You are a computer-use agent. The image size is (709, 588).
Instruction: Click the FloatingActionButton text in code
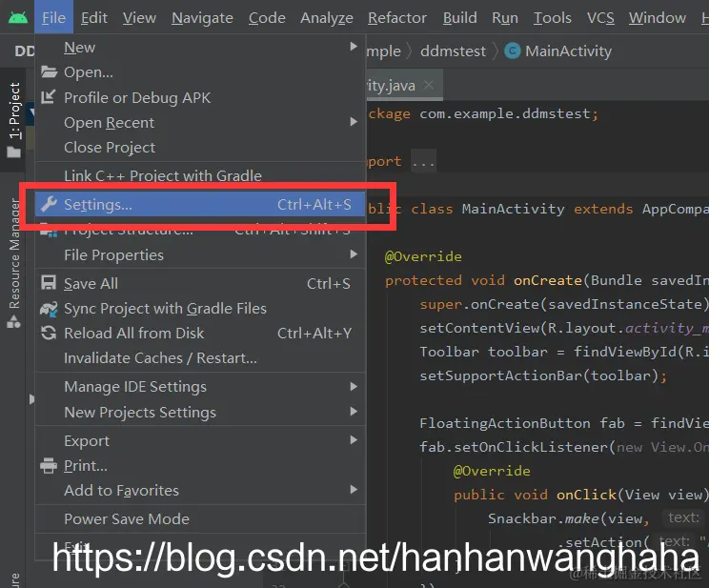point(505,423)
